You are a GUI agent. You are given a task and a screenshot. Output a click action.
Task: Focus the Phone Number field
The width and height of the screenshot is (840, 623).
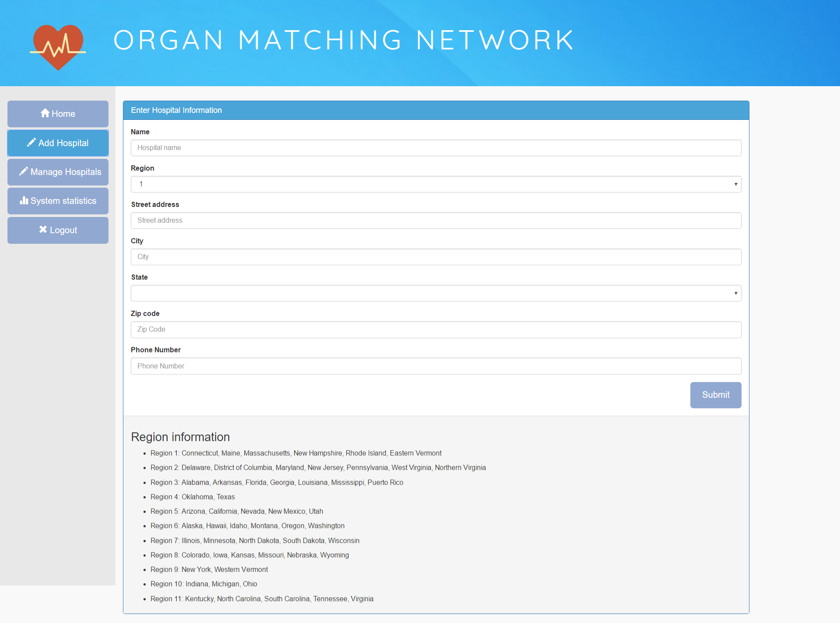click(435, 366)
